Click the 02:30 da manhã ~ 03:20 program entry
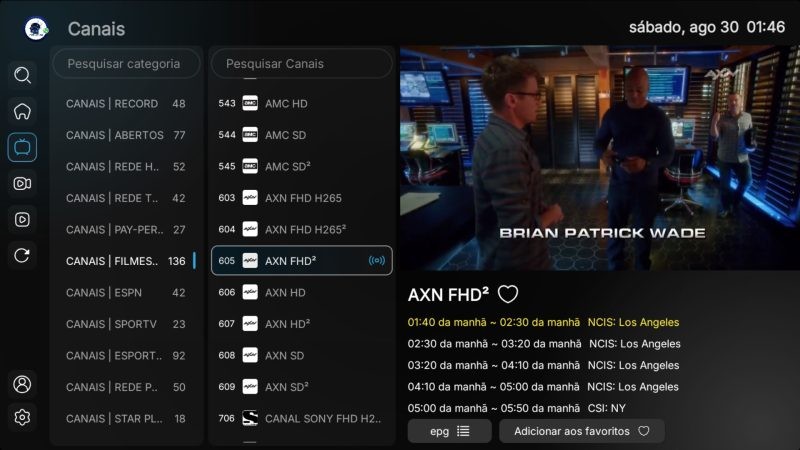The image size is (800, 450). pos(544,344)
